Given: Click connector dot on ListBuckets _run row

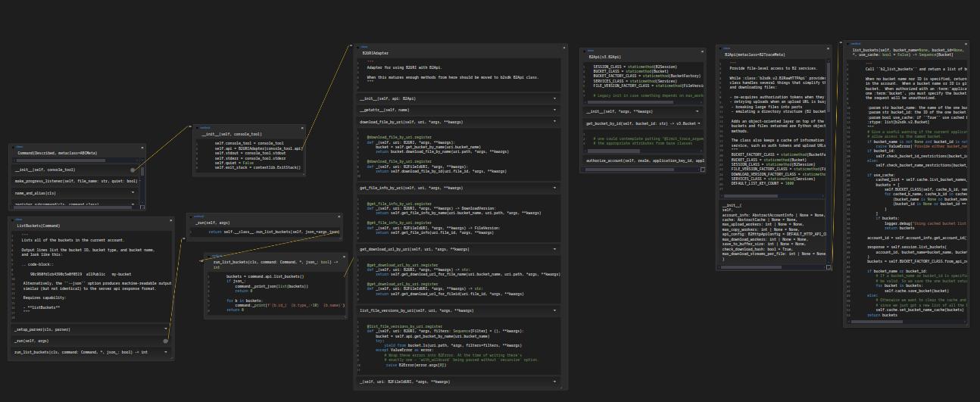Looking at the screenshot, I should (166, 341).
